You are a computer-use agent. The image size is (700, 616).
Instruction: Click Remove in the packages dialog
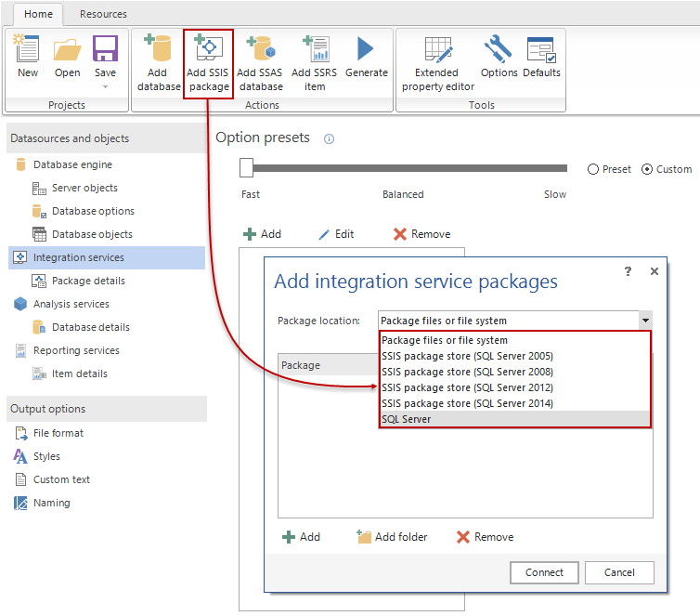point(485,536)
